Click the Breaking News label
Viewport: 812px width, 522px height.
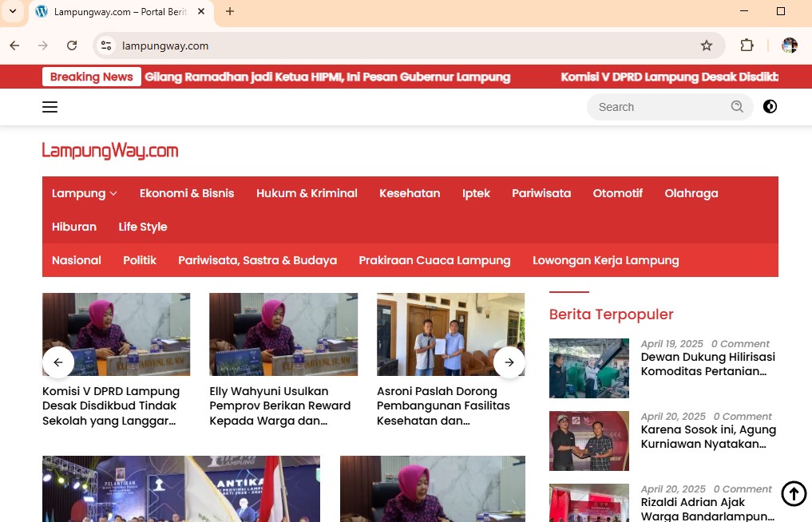92,77
